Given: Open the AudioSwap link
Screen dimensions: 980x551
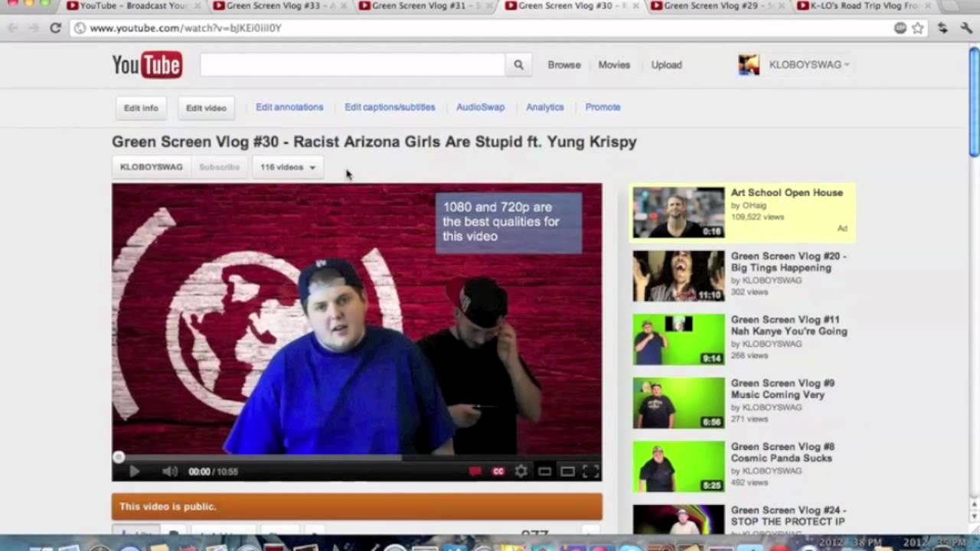Looking at the screenshot, I should point(481,107).
